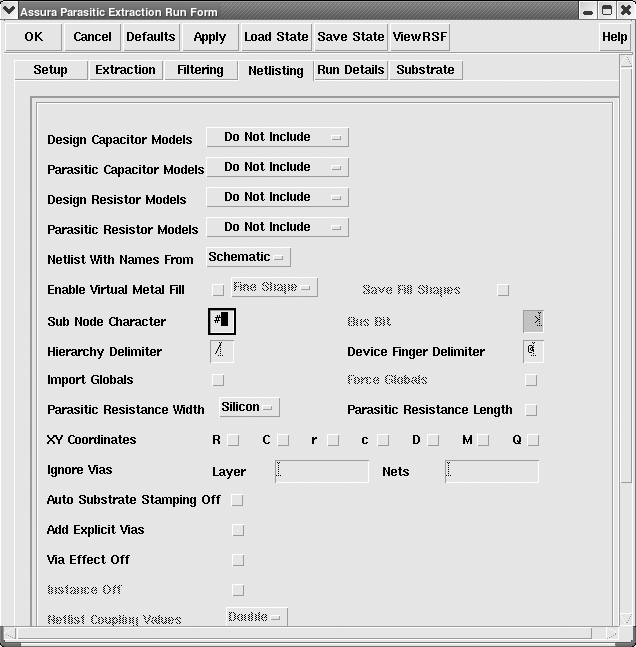
Task: Toggle Force Globals checkbox
Action: 531,380
